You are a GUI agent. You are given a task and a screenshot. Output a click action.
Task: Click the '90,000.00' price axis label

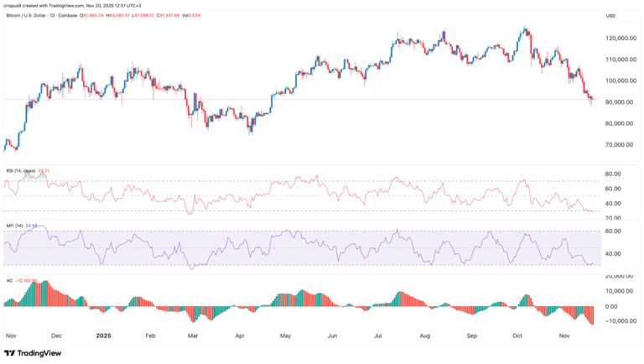click(621, 102)
